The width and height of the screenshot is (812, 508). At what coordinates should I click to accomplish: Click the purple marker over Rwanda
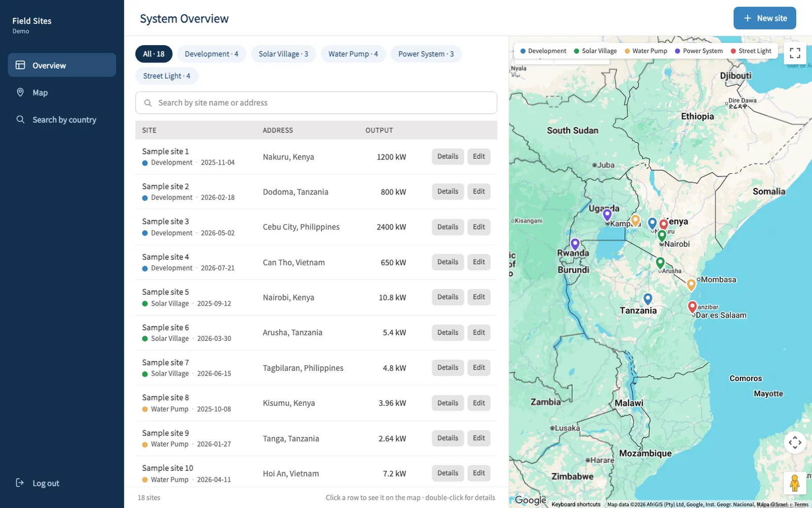[x=575, y=244]
